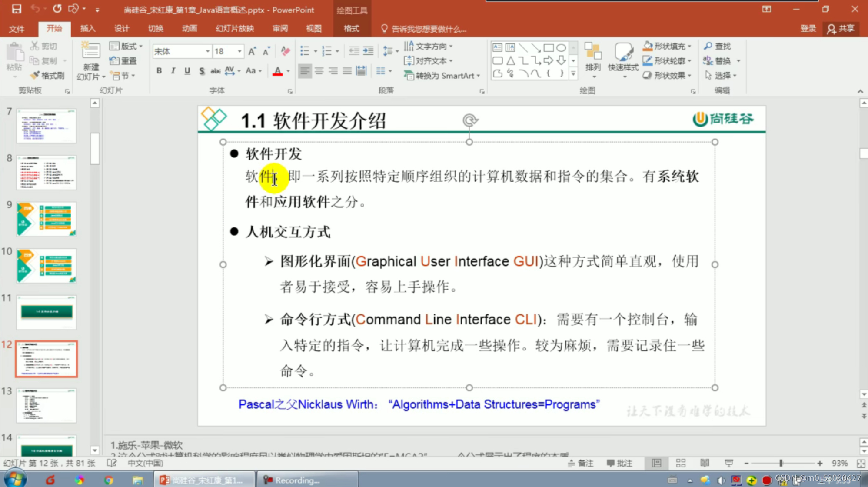Toggle Italic text formatting
The width and height of the screenshot is (868, 487).
[173, 71]
